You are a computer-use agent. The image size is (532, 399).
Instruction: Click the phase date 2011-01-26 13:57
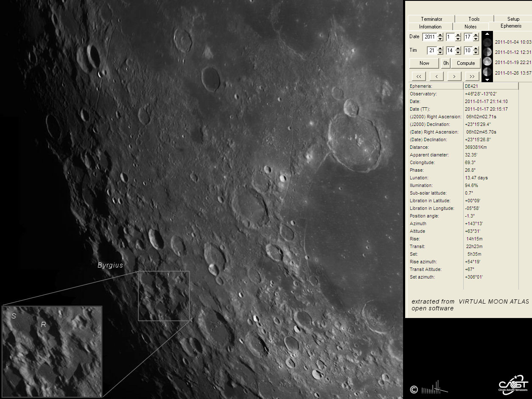click(x=513, y=73)
